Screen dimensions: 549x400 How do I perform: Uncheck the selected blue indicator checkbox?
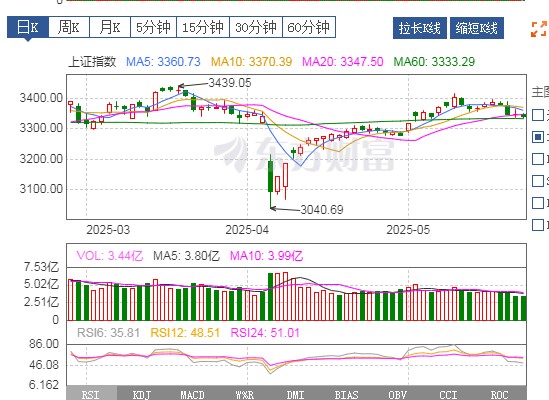point(538,137)
